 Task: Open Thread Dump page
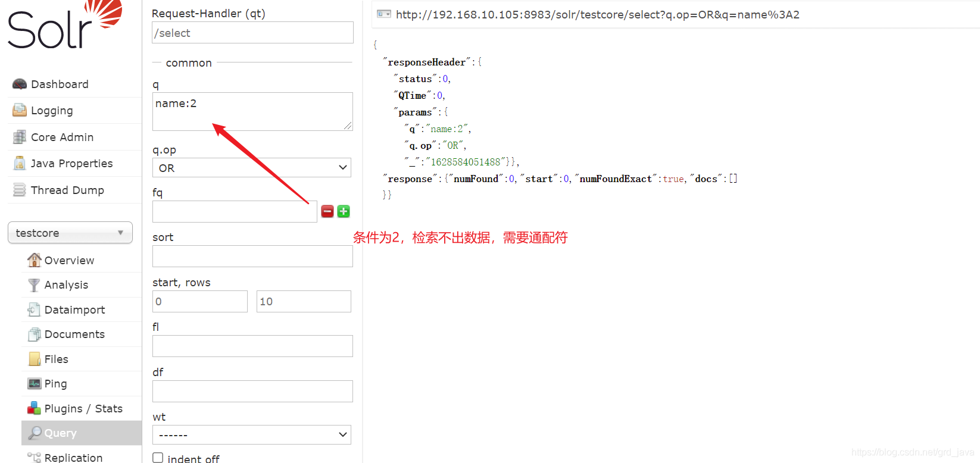pos(67,190)
